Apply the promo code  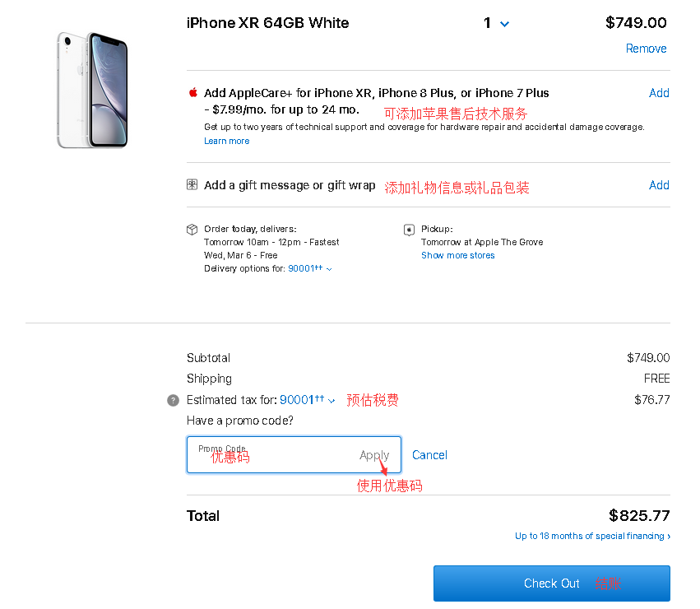click(374, 455)
